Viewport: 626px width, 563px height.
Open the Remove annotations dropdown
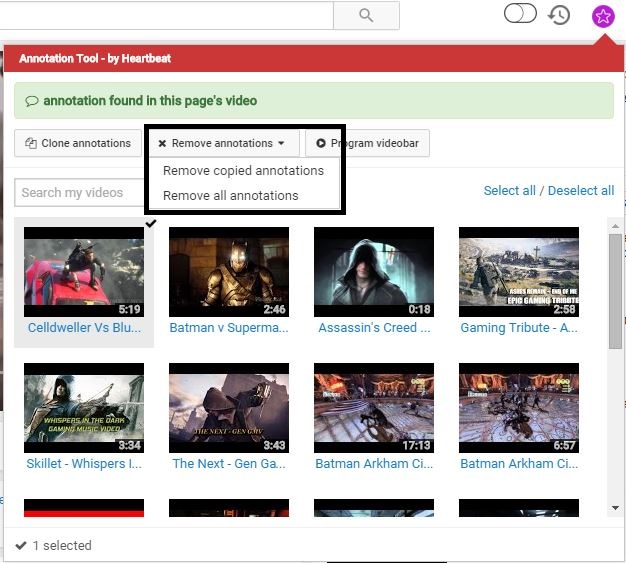pyautogui.click(x=222, y=143)
